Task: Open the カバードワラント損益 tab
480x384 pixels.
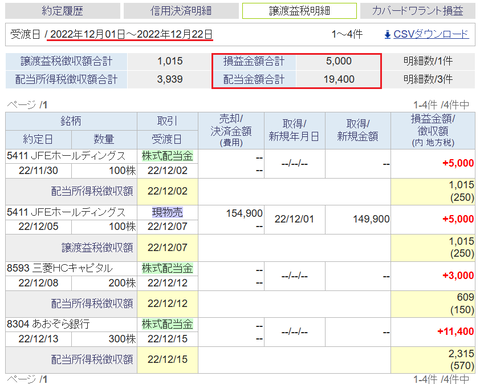Action: tap(418, 11)
